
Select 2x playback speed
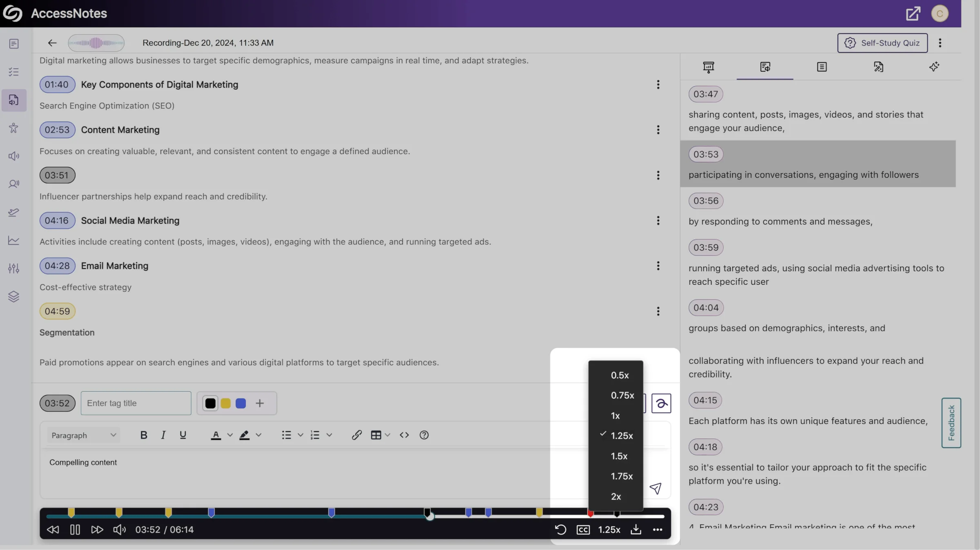coord(616,497)
